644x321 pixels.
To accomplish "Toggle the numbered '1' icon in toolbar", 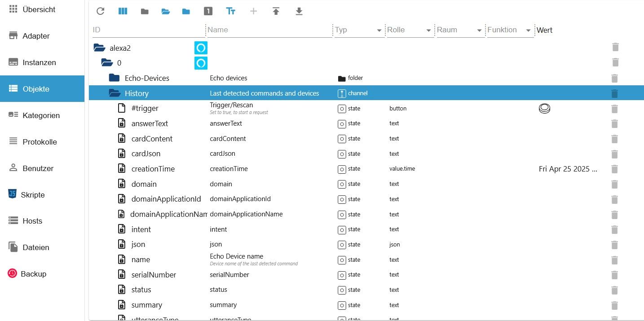I will (x=208, y=11).
